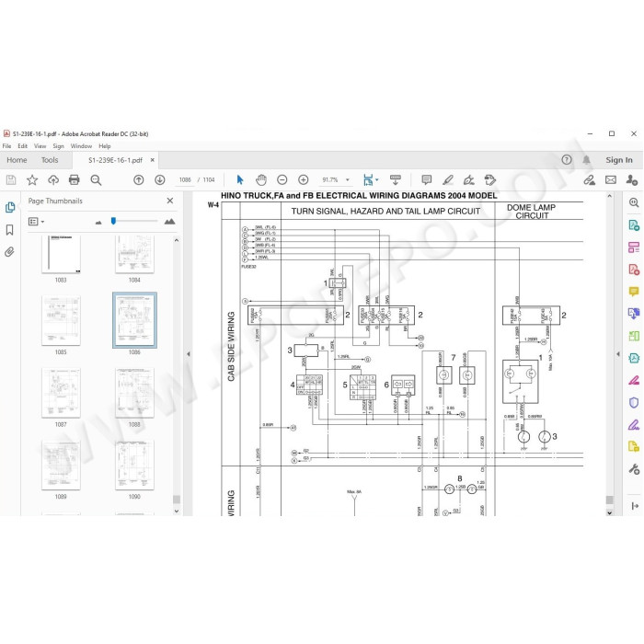644x644 pixels.
Task: Click the page number input field
Action: 185,180
